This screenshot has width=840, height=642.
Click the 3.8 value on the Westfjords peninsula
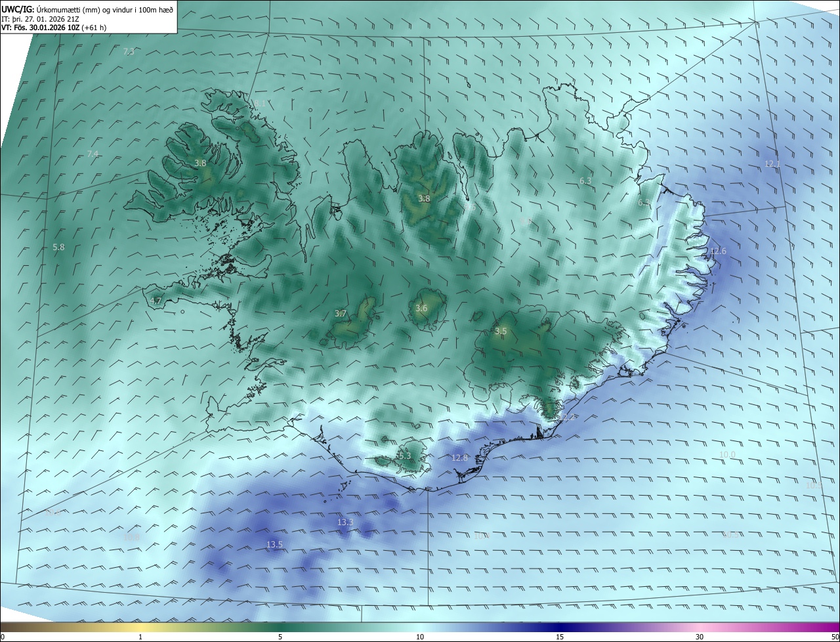point(201,163)
